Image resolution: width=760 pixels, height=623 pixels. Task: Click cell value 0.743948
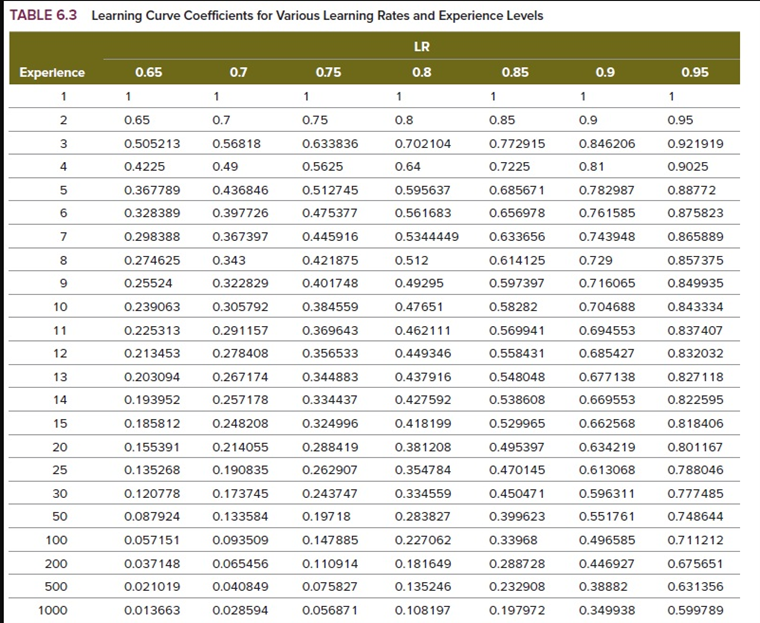pyautogui.click(x=607, y=237)
